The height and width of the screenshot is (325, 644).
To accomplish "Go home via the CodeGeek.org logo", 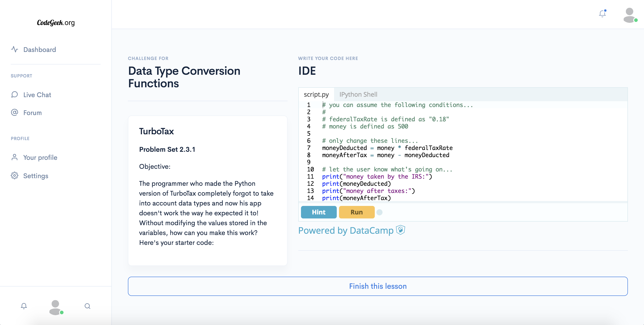I will [x=55, y=23].
